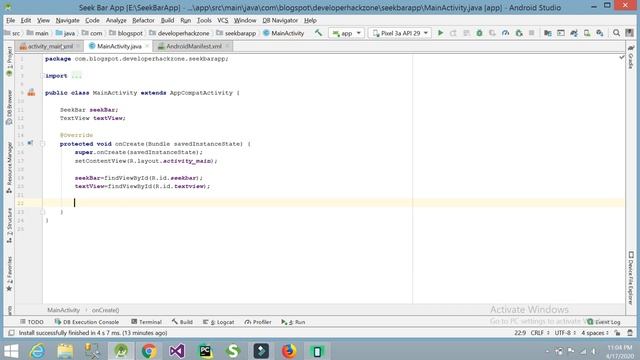The width and height of the screenshot is (640, 360).
Task: Open the 4 spaces indent selector
Action: point(595,333)
